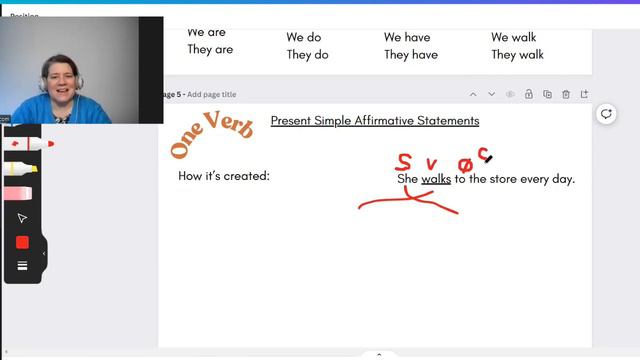Select the 'They walk' text

(517, 55)
